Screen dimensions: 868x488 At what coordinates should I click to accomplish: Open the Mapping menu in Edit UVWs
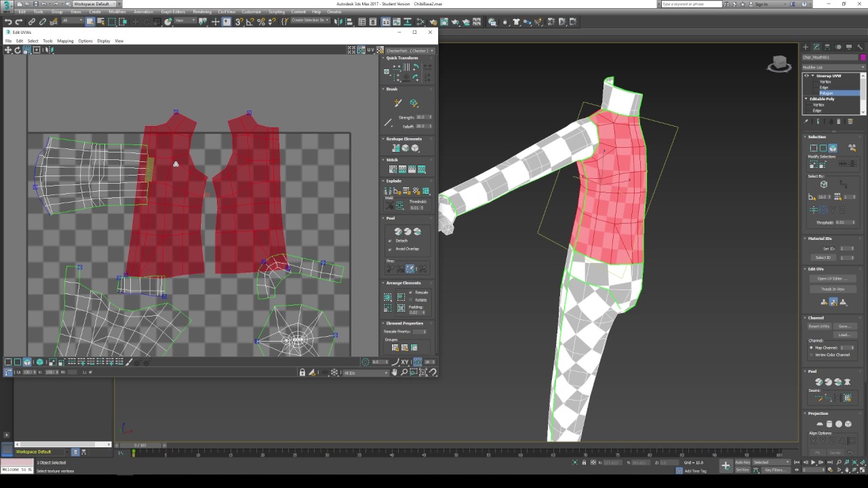click(65, 41)
